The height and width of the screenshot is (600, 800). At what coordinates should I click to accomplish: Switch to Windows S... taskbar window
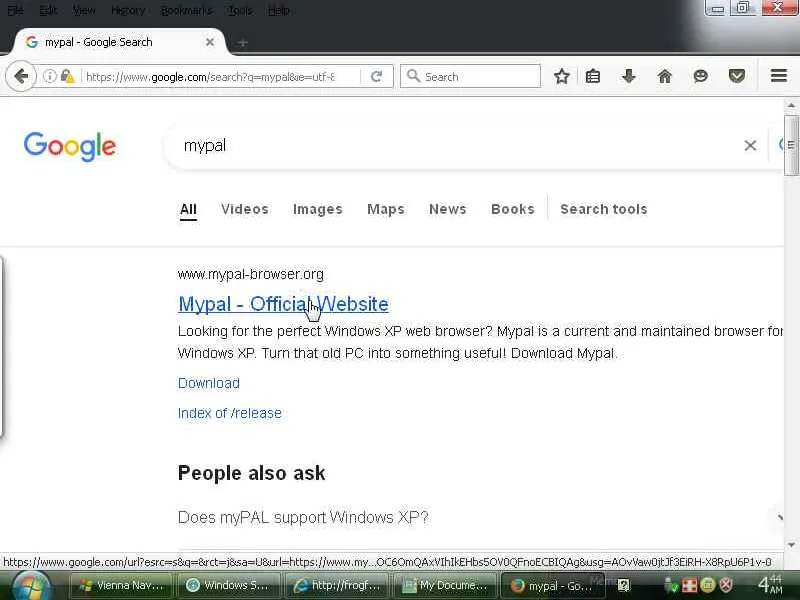[228, 585]
